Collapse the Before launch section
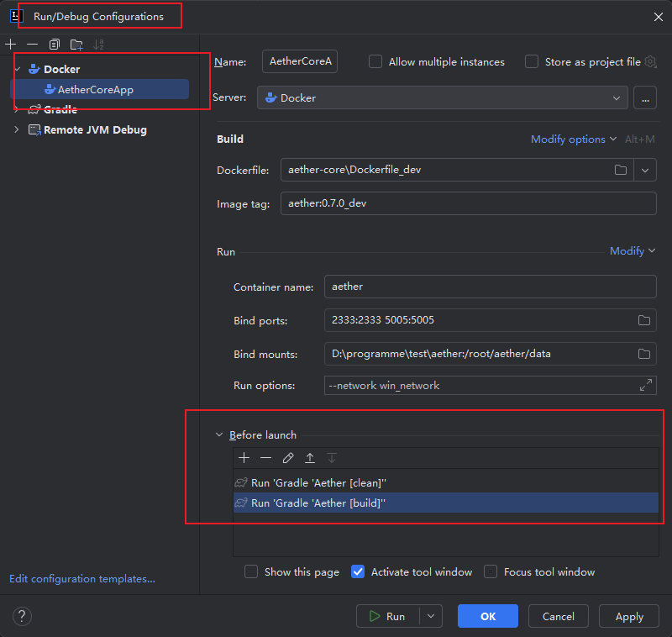Viewport: 672px width, 637px height. click(219, 434)
